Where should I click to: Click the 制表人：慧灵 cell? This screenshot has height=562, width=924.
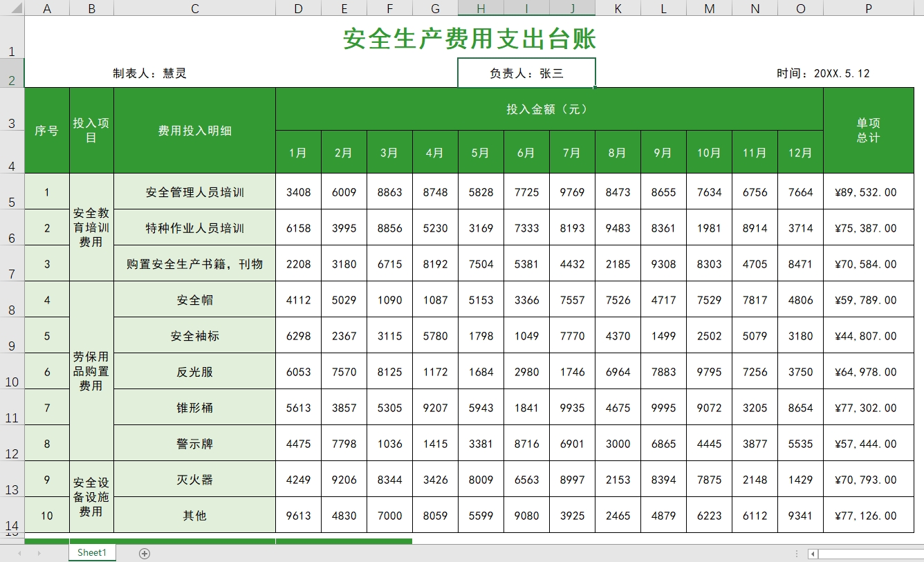(x=149, y=73)
